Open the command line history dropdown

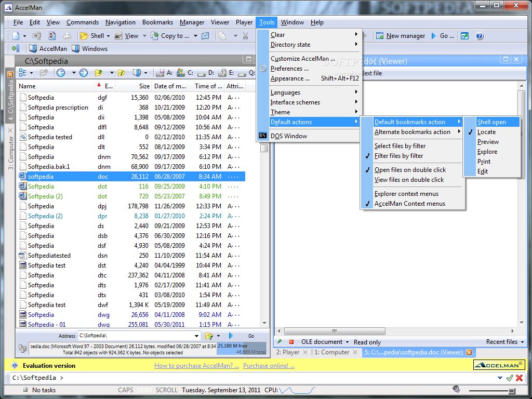point(500,378)
